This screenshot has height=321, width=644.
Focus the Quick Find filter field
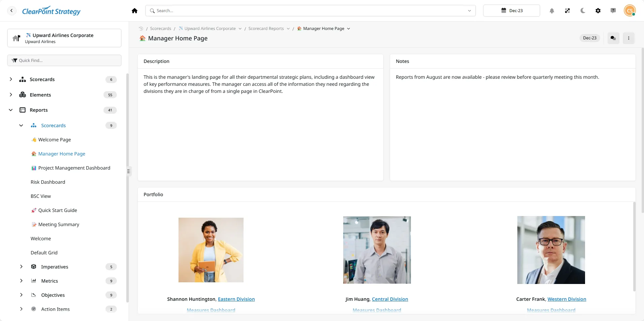[x=64, y=61]
